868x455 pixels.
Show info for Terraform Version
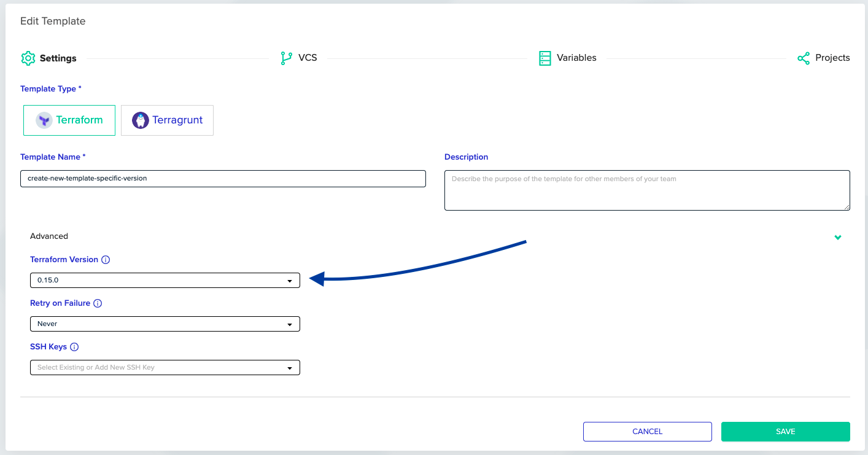click(106, 260)
